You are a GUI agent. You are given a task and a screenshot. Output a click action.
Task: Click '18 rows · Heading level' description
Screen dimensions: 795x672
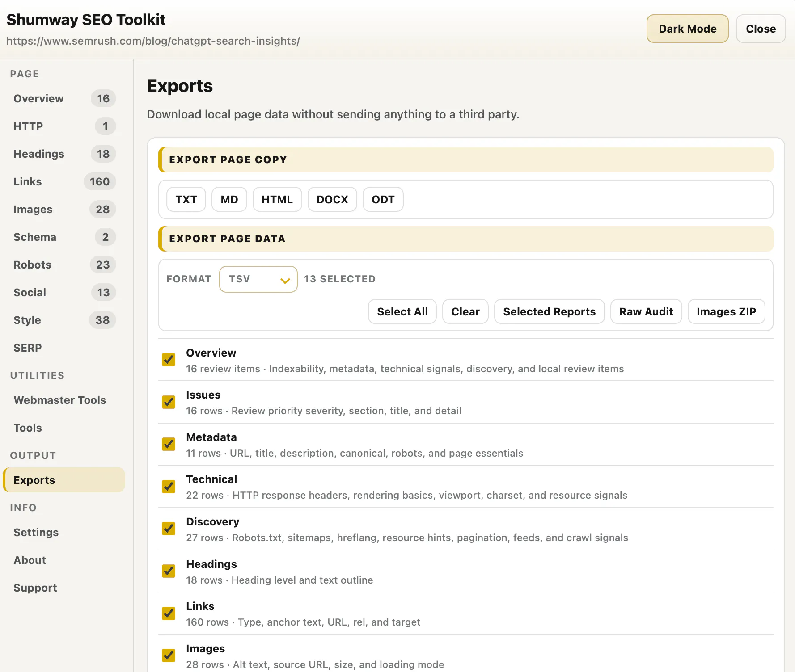coord(279,580)
